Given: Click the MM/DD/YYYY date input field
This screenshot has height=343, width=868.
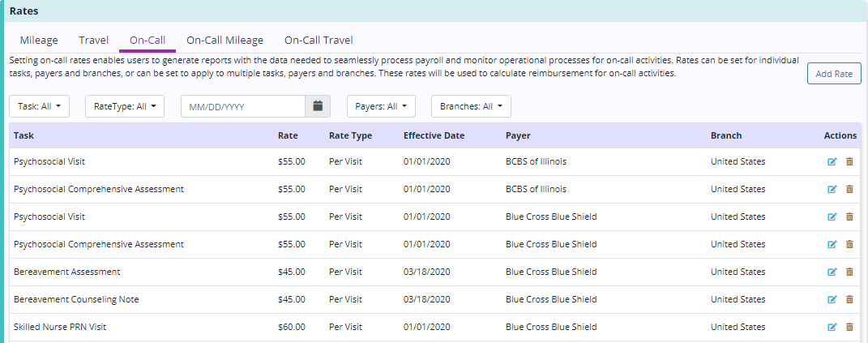Looking at the screenshot, I should coord(243,106).
